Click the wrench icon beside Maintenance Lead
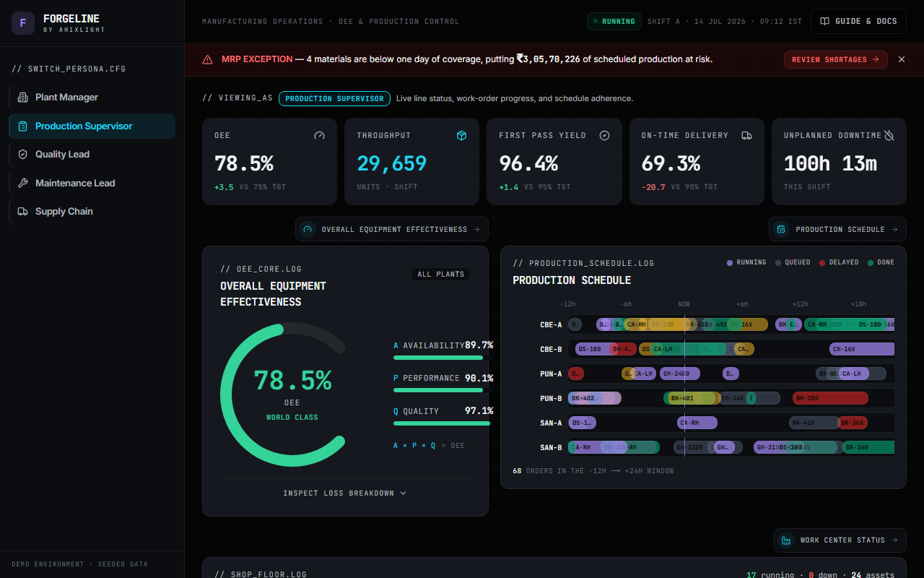Screen dimensions: 924x578 point(22,184)
